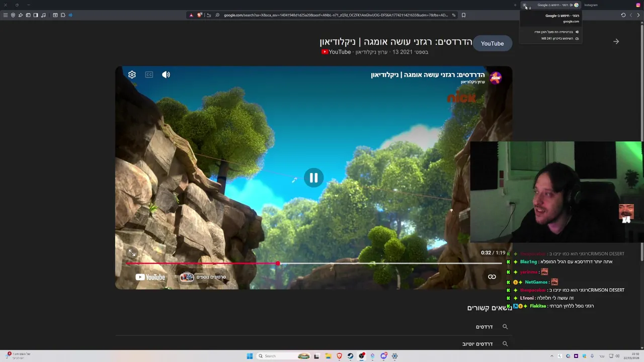Toggle closed captions CC button
Screen dimensions: 644x362
coord(149,74)
